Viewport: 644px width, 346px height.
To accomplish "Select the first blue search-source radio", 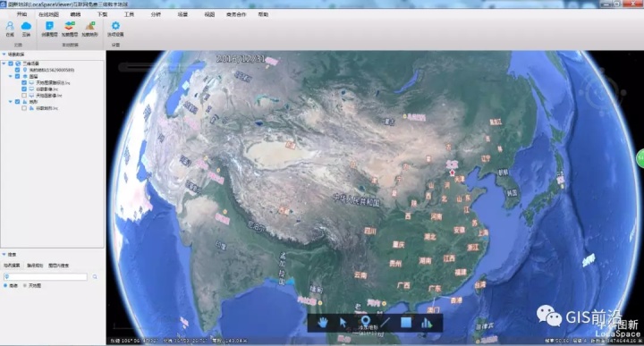I will [5, 286].
